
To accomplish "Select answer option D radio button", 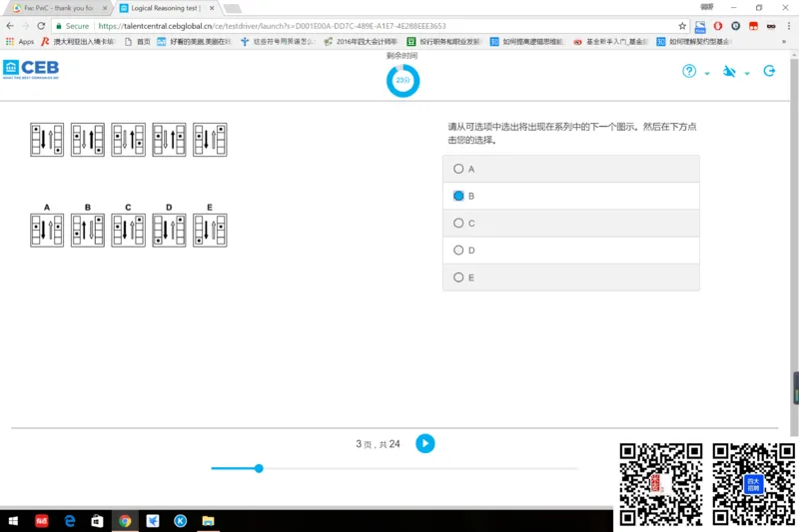I will click(x=458, y=250).
